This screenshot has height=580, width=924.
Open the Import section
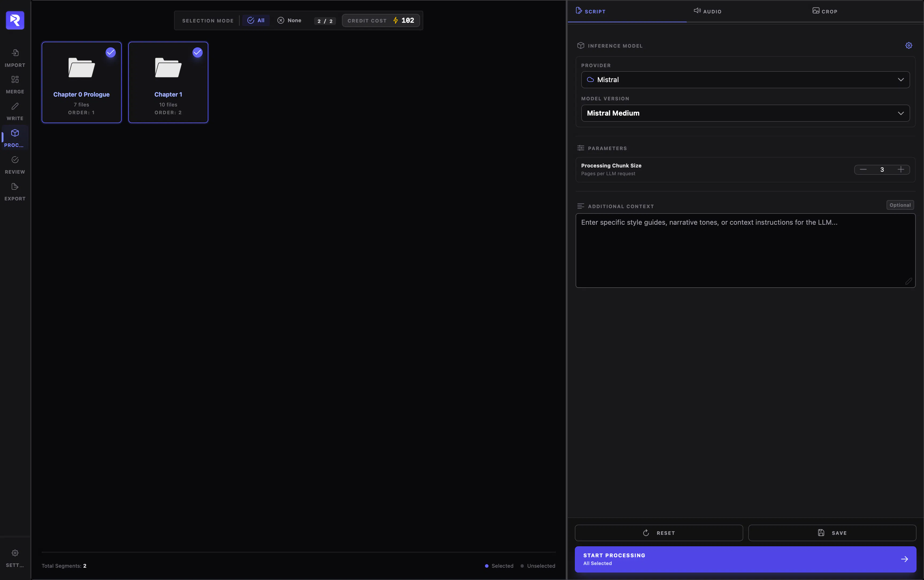(x=15, y=58)
